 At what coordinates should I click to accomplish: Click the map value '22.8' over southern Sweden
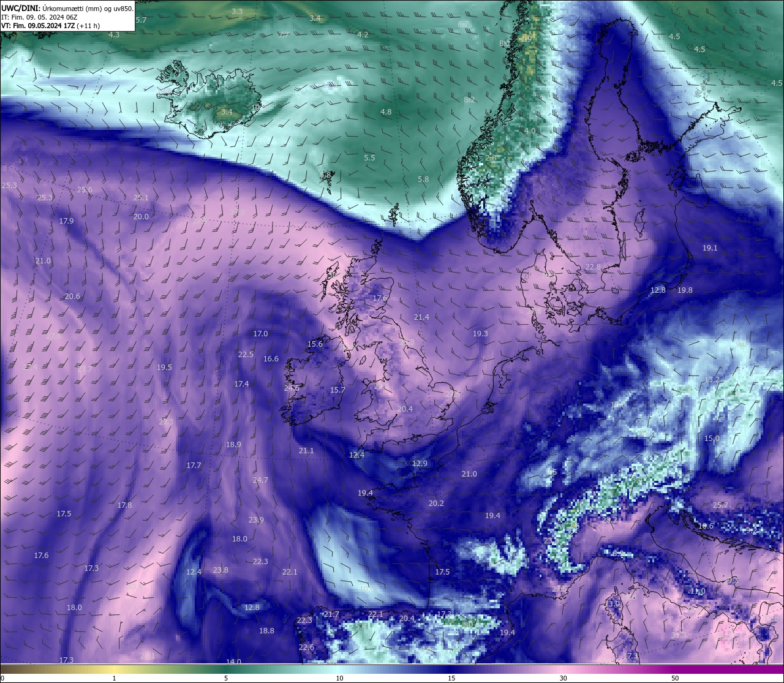pyautogui.click(x=593, y=267)
